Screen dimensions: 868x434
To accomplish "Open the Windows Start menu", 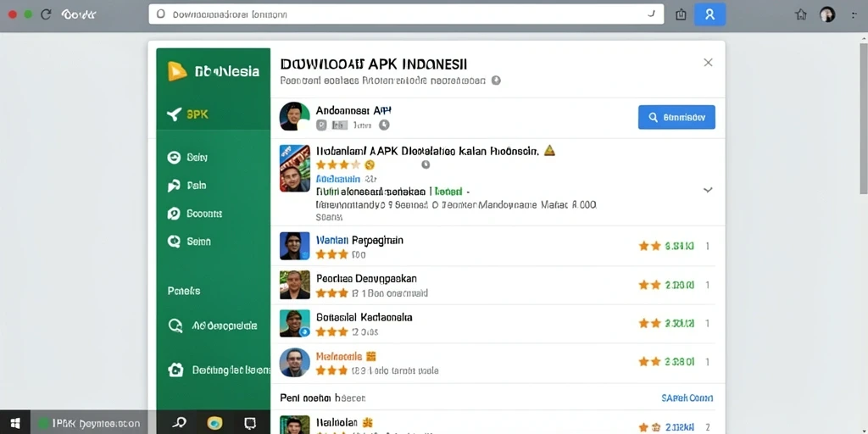I will pos(15,424).
